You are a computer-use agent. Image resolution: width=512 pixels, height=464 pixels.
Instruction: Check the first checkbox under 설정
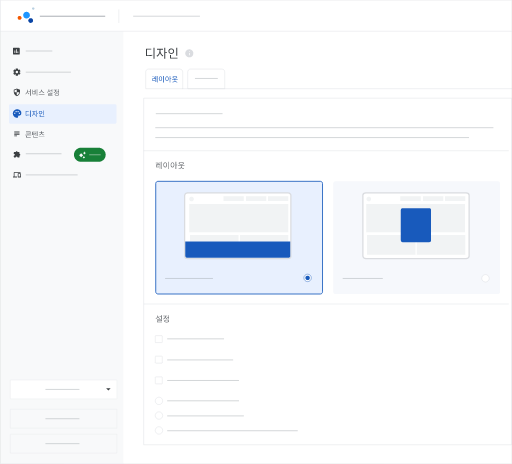[159, 339]
